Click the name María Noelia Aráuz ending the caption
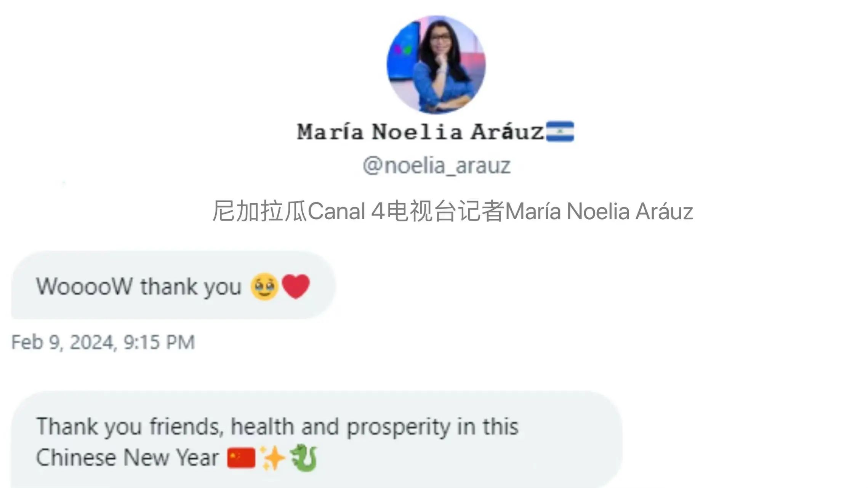 tap(599, 211)
